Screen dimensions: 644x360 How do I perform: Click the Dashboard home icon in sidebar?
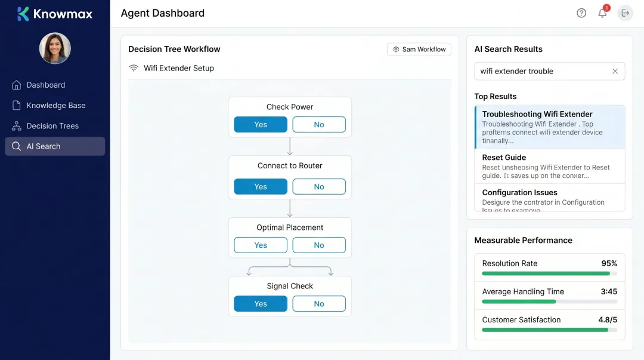pos(17,85)
